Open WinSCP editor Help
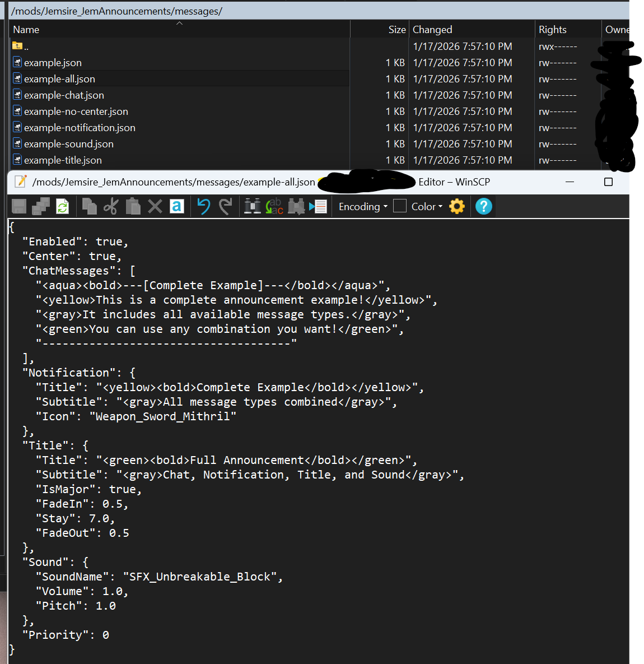The height and width of the screenshot is (664, 644). (483, 206)
